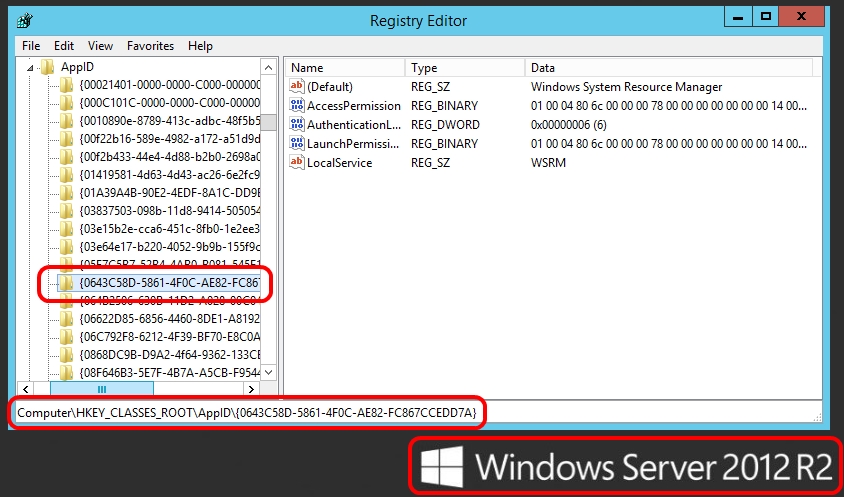Select folder icon of {01419581-4d63 key

pyautogui.click(x=66, y=174)
